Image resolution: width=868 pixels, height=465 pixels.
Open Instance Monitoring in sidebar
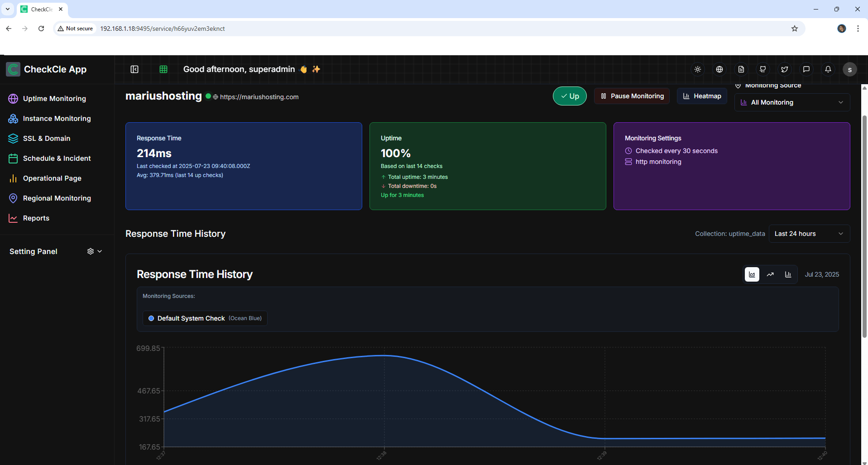[x=57, y=119]
